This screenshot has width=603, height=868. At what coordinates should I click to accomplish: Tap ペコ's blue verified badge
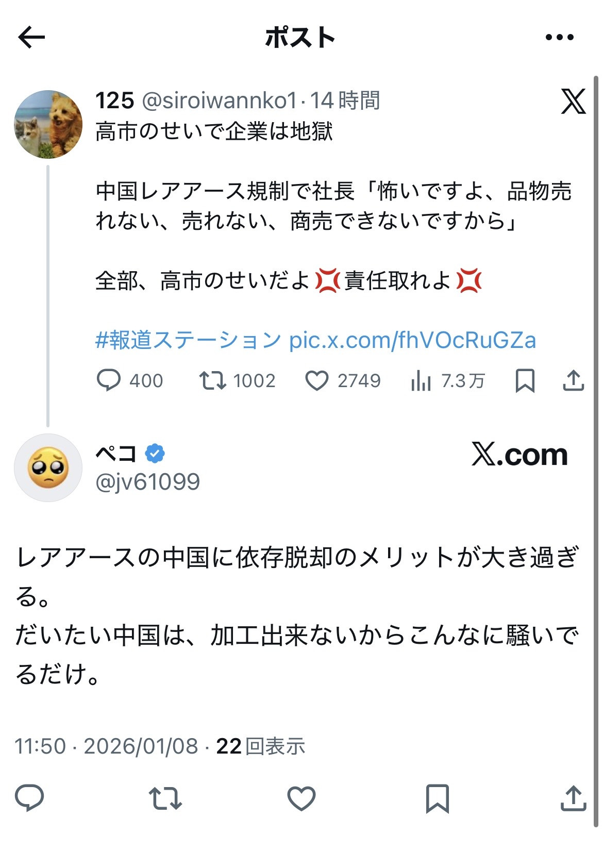[x=155, y=454]
